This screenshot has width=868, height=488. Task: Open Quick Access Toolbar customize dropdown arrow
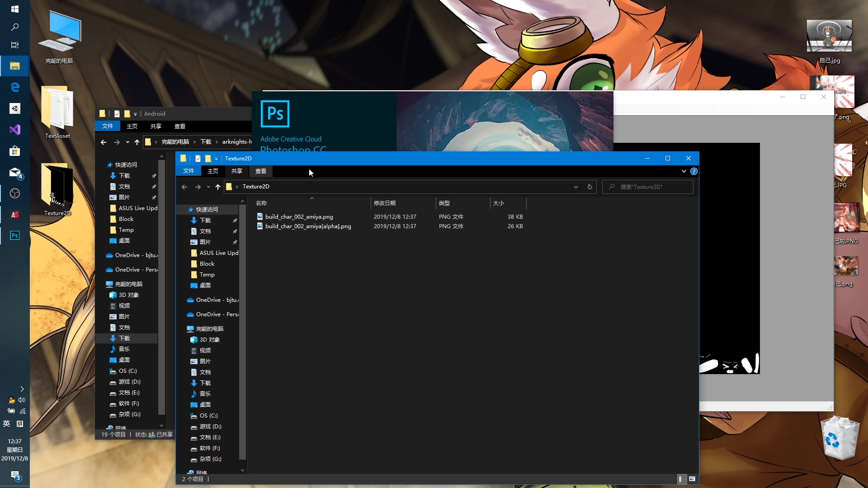coord(216,159)
